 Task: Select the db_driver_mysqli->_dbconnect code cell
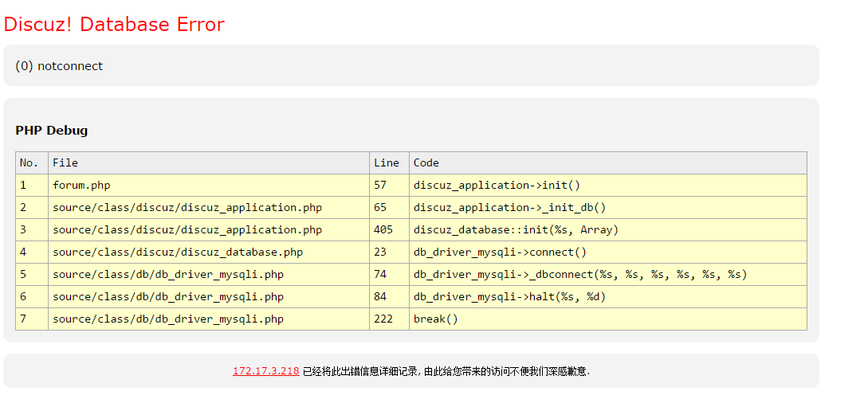pos(579,275)
